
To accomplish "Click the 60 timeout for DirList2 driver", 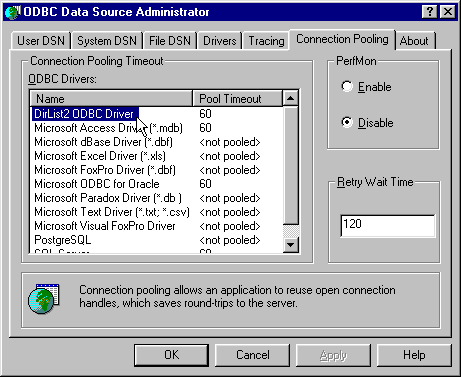I will 205,114.
